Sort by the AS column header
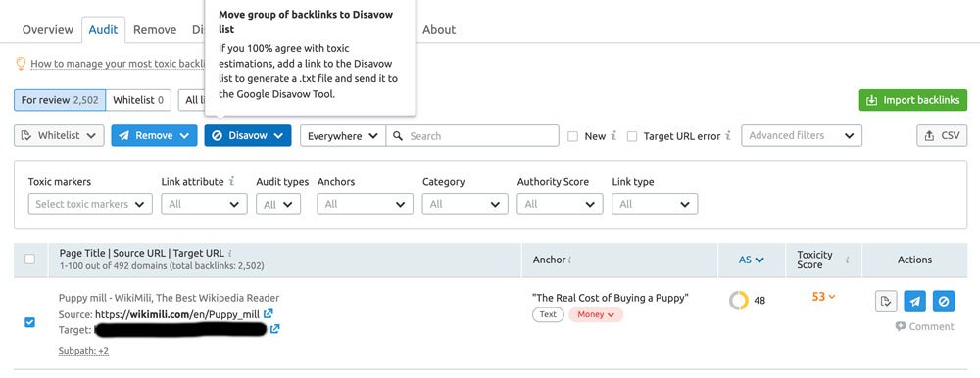This screenshot has width=980, height=378. point(752,260)
